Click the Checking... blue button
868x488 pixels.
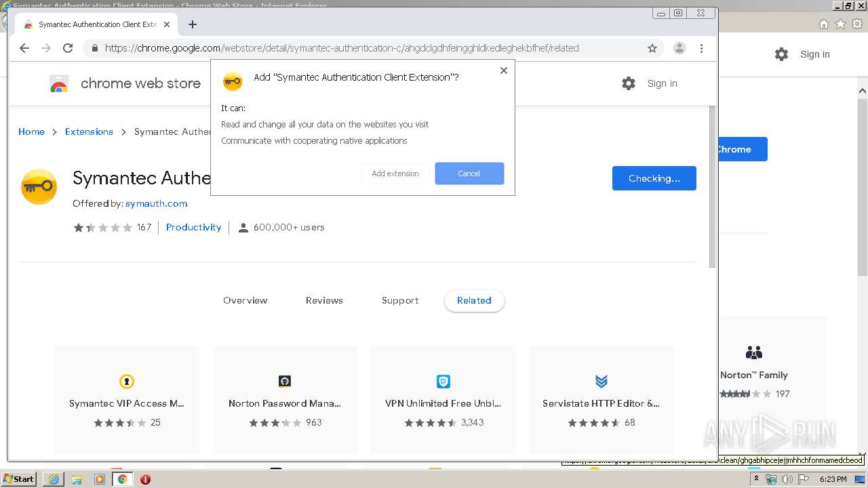click(x=654, y=178)
